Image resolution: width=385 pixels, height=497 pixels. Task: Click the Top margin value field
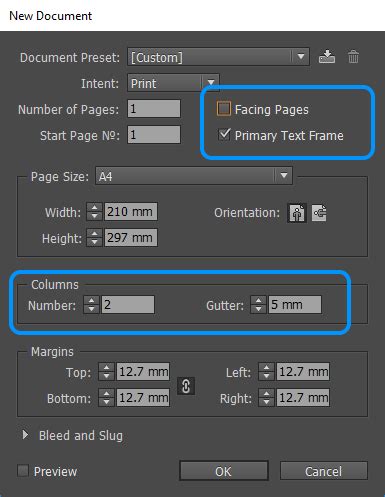143,371
